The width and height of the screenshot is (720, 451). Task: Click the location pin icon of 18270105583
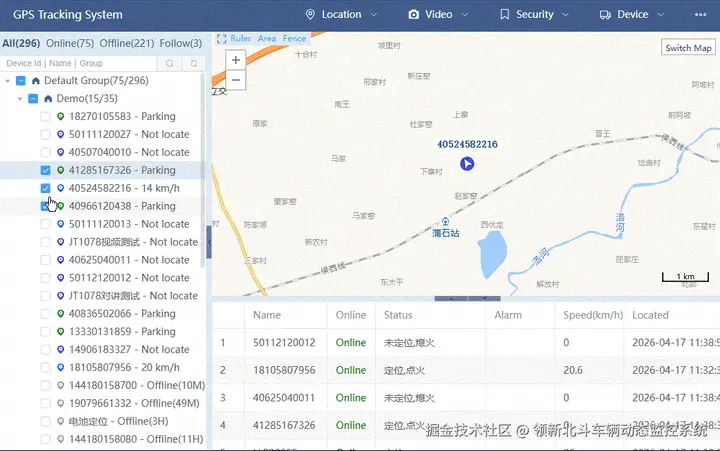tap(60, 117)
